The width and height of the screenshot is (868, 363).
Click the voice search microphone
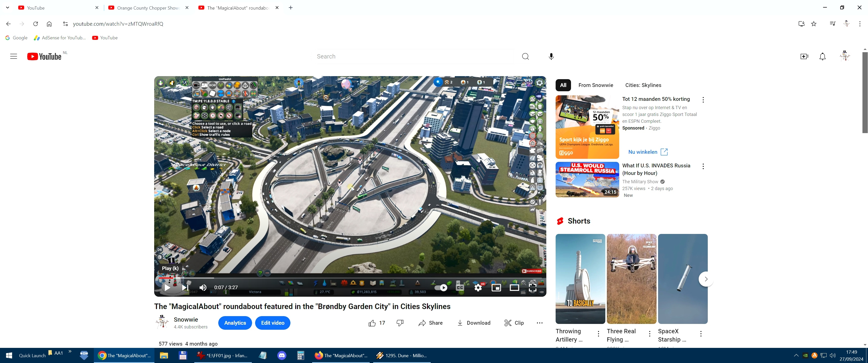[551, 56]
